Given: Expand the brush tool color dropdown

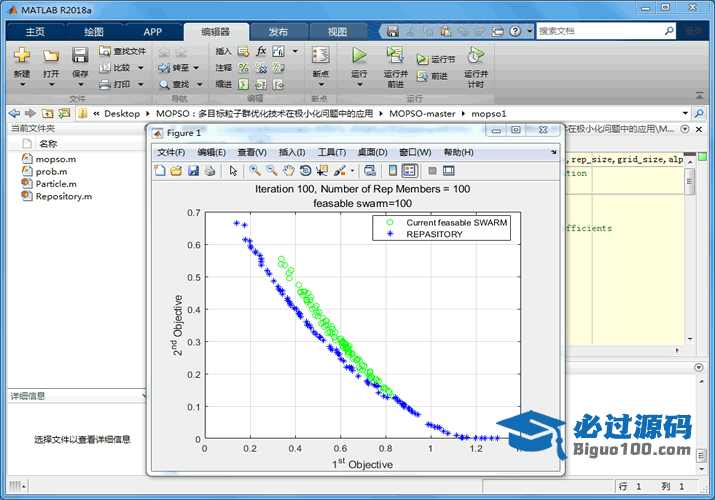Looking at the screenshot, I should pyautogui.click(x=352, y=171).
